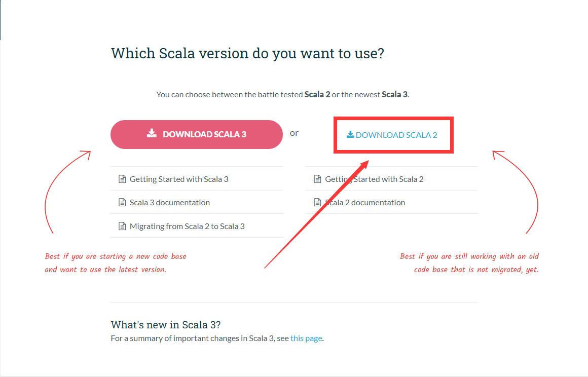Open the Scala 3 documentation link
The height and width of the screenshot is (377, 588).
pos(170,202)
